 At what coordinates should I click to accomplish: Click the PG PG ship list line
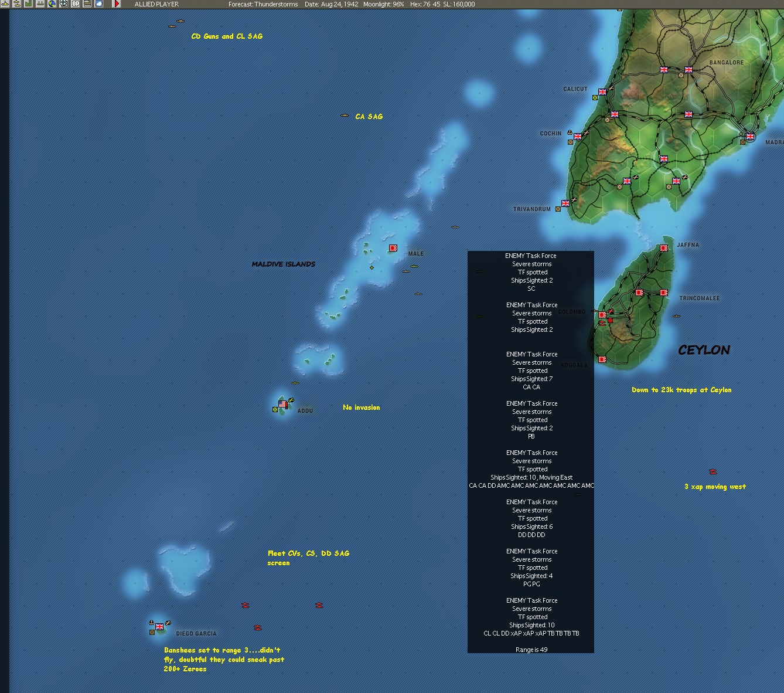(531, 584)
